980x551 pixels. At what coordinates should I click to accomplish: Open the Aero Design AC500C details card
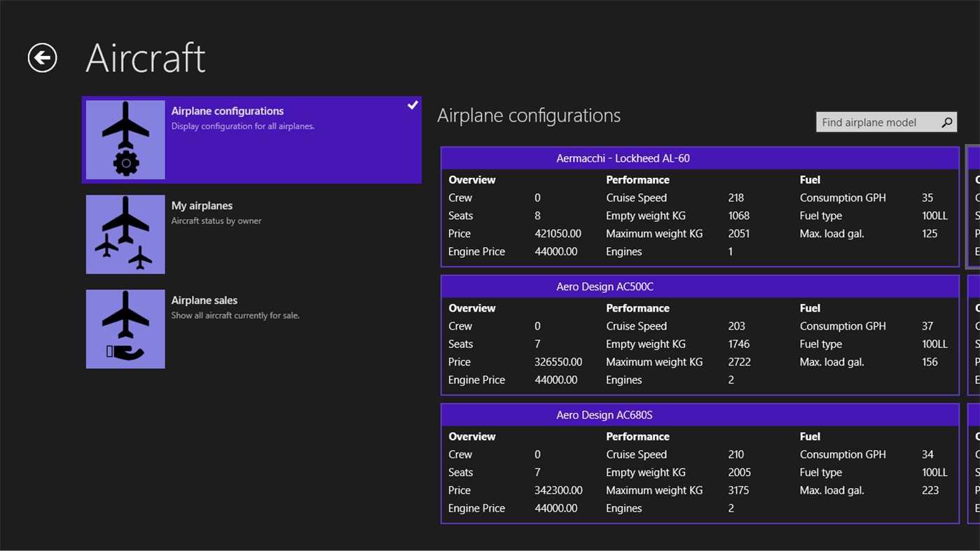604,286
